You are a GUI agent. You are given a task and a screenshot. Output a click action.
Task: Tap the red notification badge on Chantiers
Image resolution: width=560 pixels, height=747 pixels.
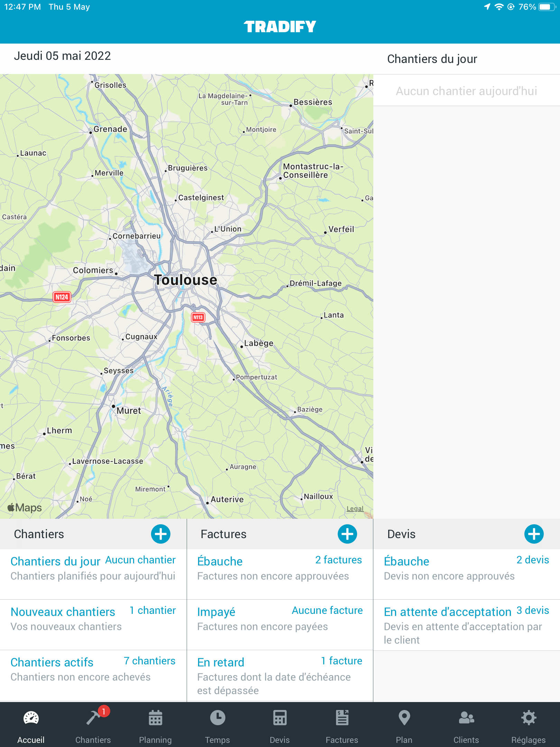coord(104,711)
